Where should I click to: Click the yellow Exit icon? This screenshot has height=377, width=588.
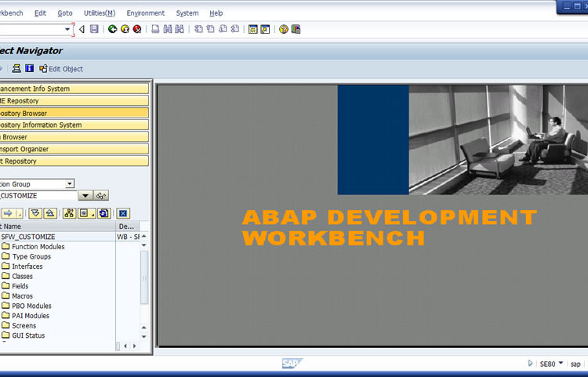pyautogui.click(x=125, y=29)
